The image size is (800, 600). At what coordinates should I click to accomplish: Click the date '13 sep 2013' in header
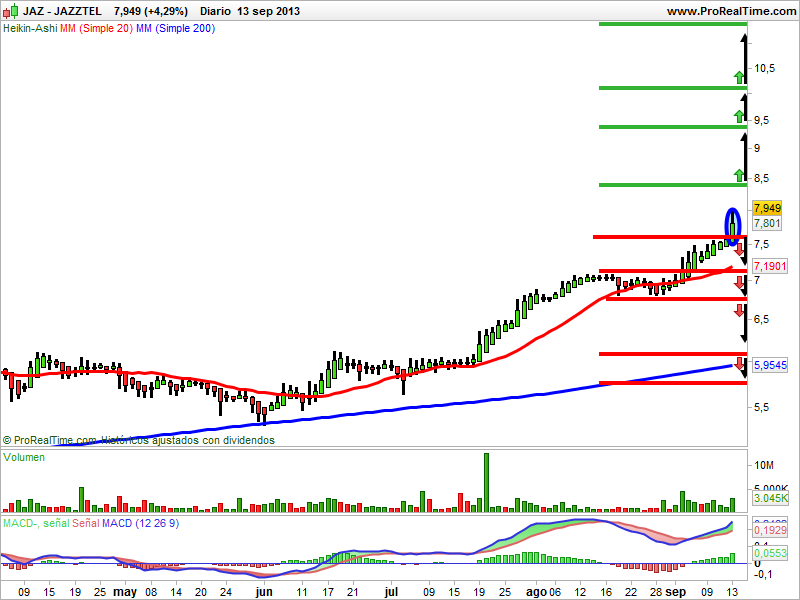tap(268, 11)
